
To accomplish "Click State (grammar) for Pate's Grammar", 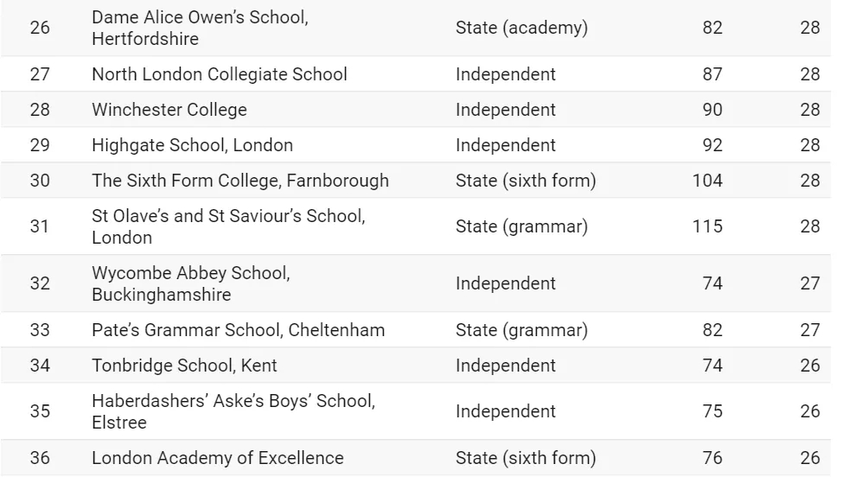I will (521, 330).
